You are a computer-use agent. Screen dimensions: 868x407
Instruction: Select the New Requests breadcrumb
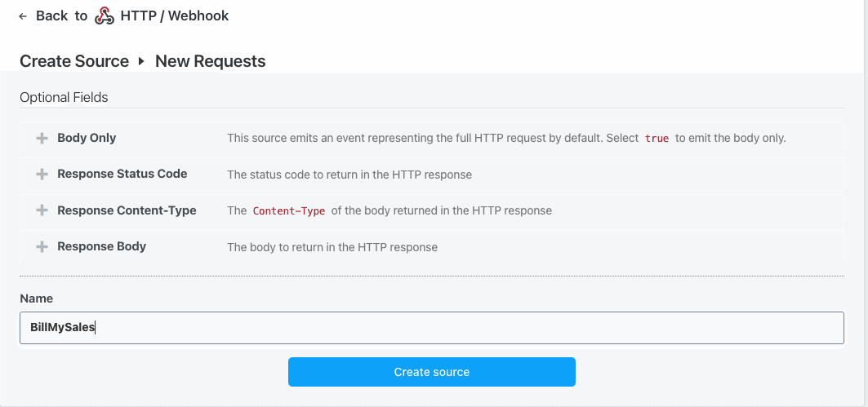point(210,61)
